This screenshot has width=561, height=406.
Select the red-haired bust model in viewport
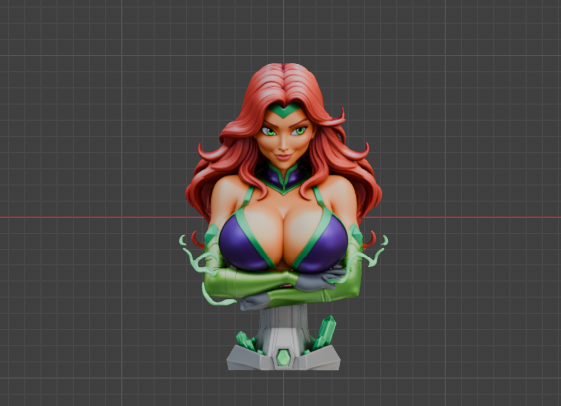[283, 217]
